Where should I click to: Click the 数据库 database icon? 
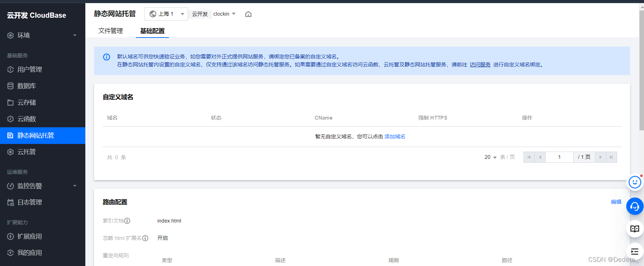click(x=10, y=86)
